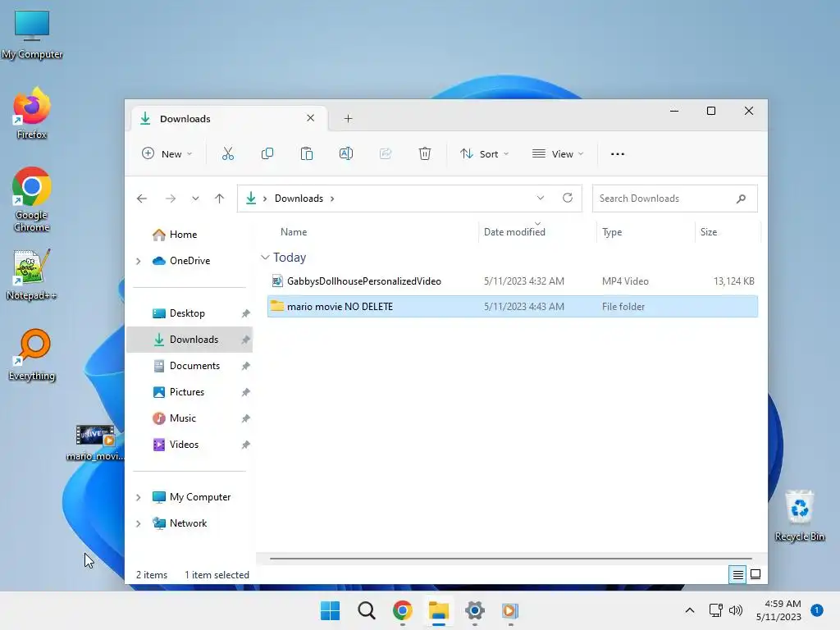This screenshot has height=630, width=840.
Task: Select mario movie NO DELETE folder
Action: [x=512, y=307]
